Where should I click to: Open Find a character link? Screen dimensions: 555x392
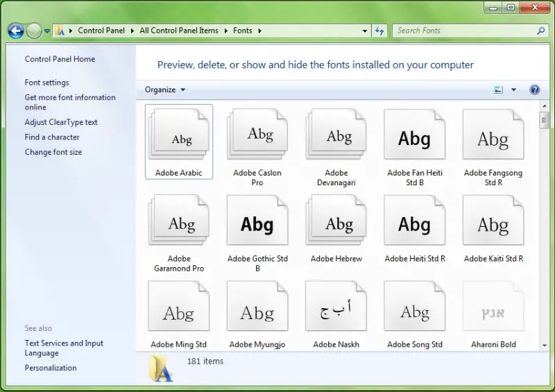point(52,137)
